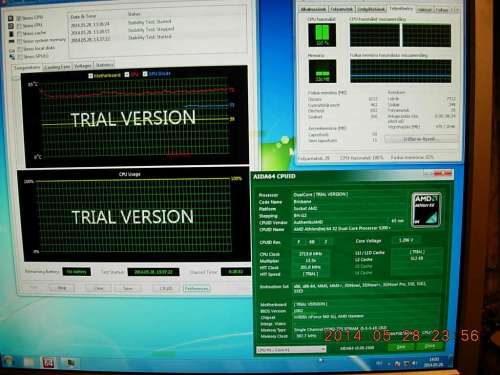Image resolution: width=500 pixels, height=375 pixels.
Task: Click the Erőforrás-figyelő button in Task Manager
Action: click(420, 139)
